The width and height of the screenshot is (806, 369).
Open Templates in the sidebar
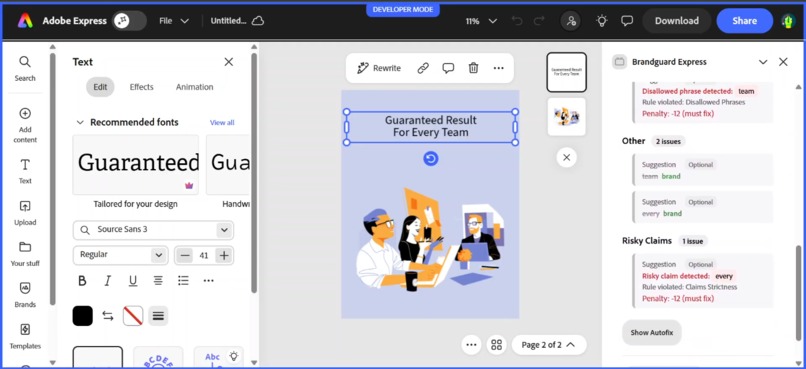tap(25, 336)
